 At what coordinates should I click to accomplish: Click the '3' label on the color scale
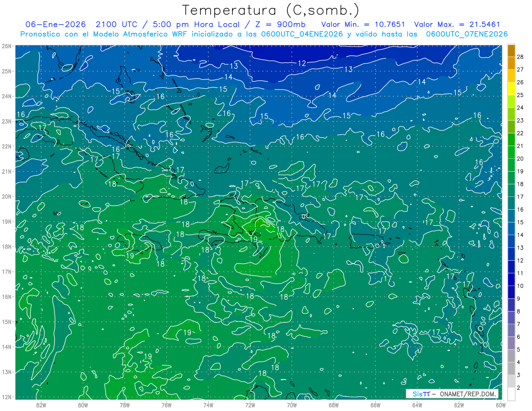pyautogui.click(x=519, y=375)
